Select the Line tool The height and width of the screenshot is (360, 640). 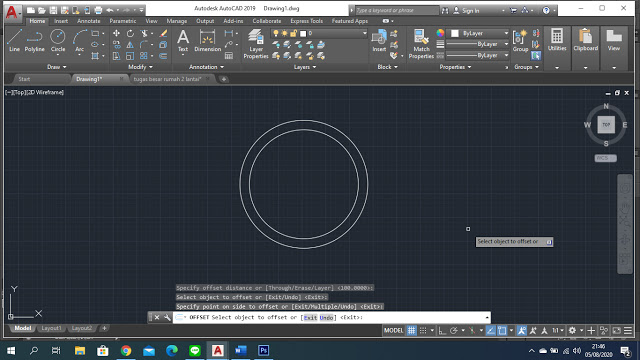pos(14,40)
